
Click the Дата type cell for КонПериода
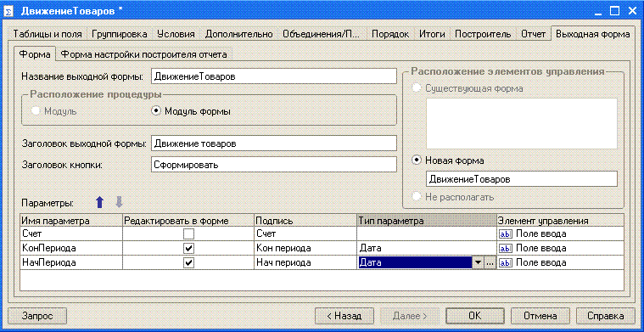click(427, 249)
